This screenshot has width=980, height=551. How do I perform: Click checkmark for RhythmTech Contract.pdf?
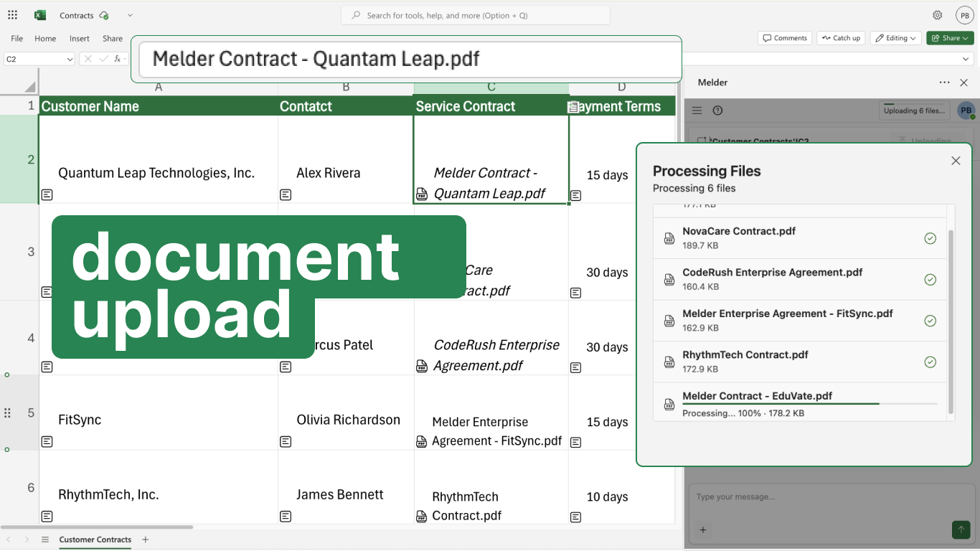pos(930,362)
